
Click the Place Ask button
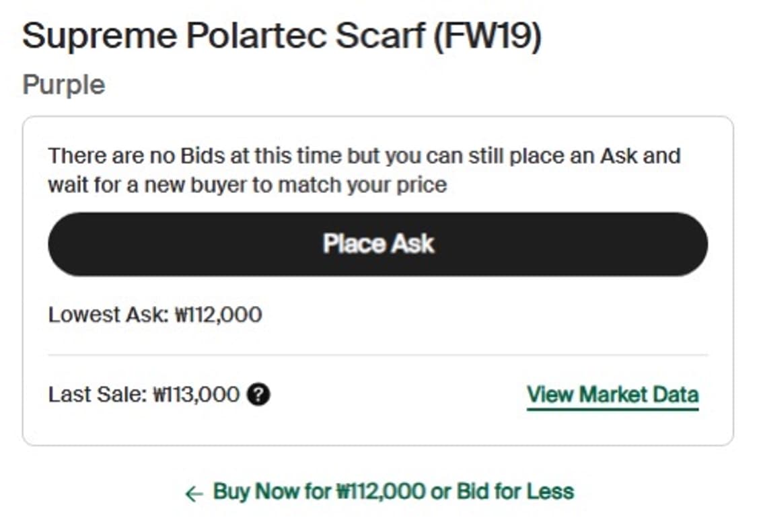coord(377,244)
